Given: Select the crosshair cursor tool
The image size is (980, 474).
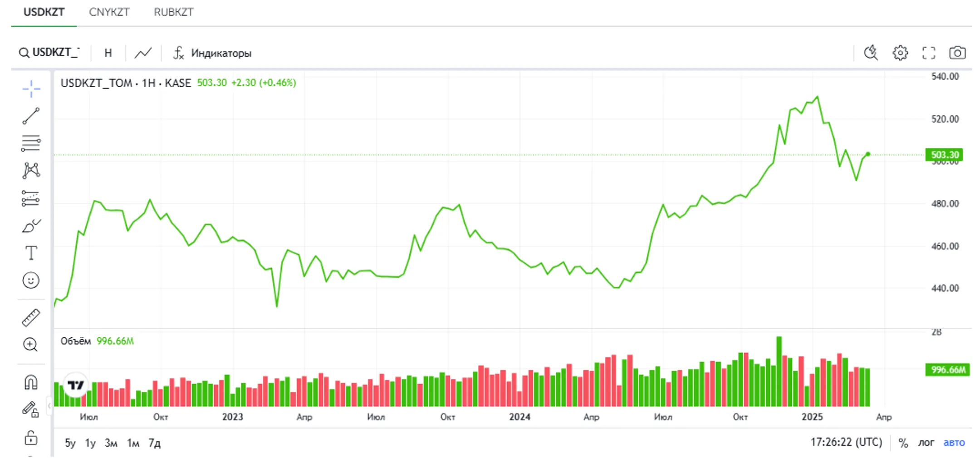Looking at the screenshot, I should pyautogui.click(x=31, y=89).
